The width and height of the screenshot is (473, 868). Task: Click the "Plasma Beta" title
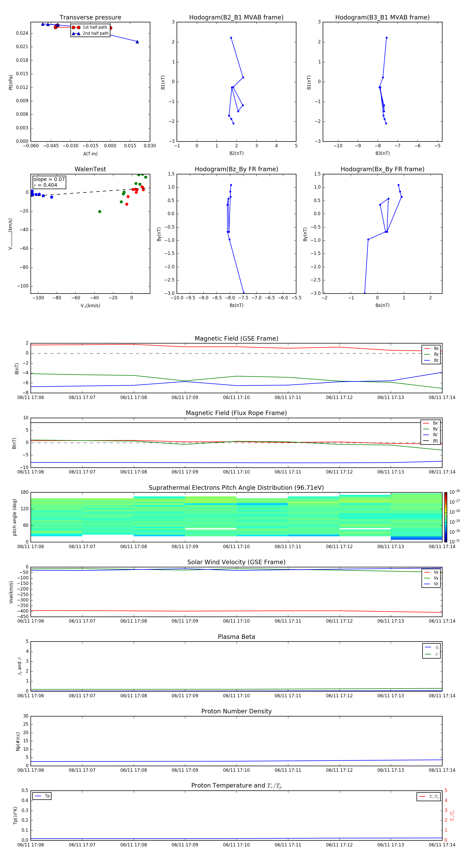pyautogui.click(x=236, y=637)
